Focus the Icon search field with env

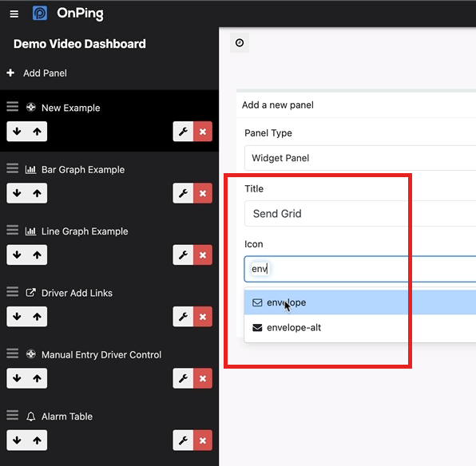tap(360, 269)
